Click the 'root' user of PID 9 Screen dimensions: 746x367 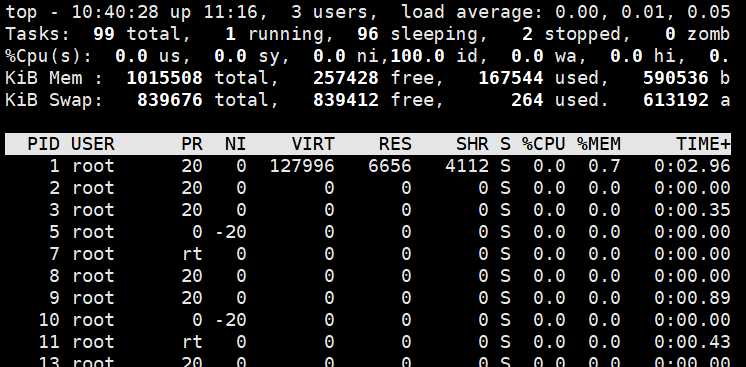(93, 298)
